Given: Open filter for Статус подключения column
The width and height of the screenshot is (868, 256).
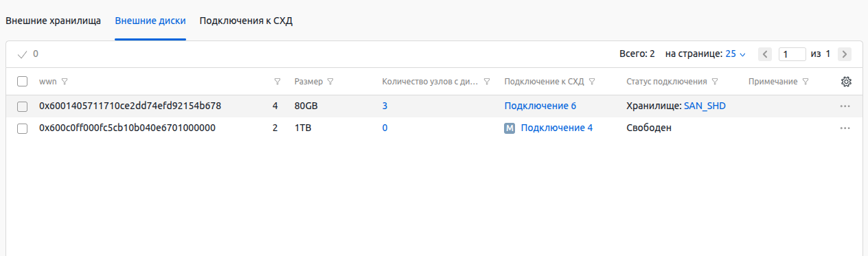Looking at the screenshot, I should pos(715,82).
